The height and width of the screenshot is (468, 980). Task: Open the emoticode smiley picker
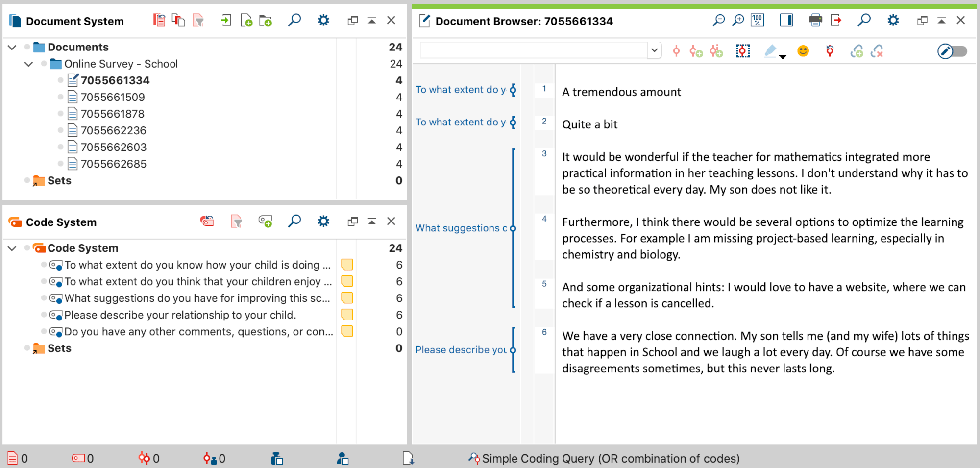click(x=803, y=51)
